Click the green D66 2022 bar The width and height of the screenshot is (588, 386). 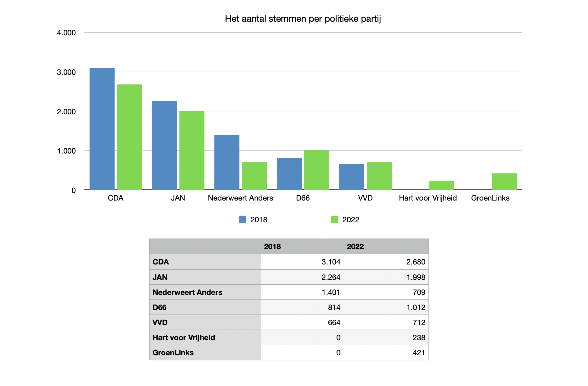(x=317, y=170)
